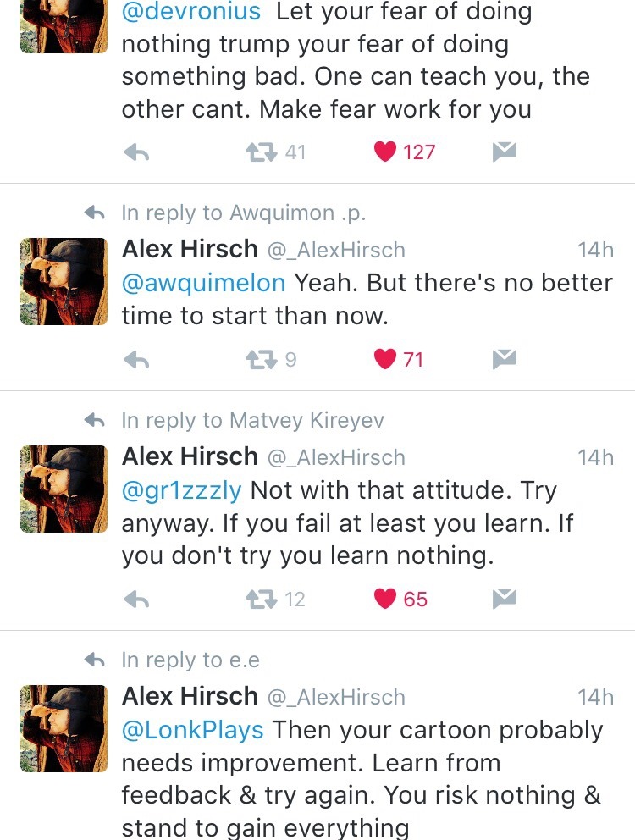
Task: Message the @gr1zzzly tweet to someone
Action: (505, 600)
